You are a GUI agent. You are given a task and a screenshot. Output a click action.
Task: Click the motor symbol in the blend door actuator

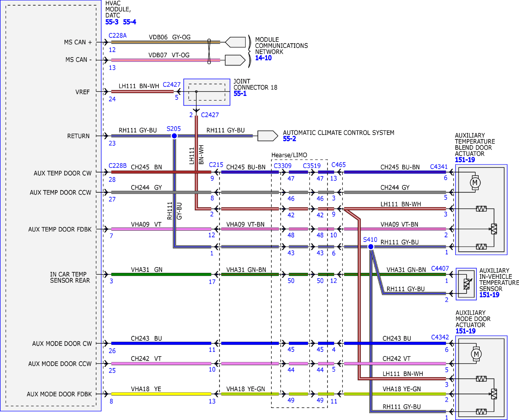[x=475, y=183]
